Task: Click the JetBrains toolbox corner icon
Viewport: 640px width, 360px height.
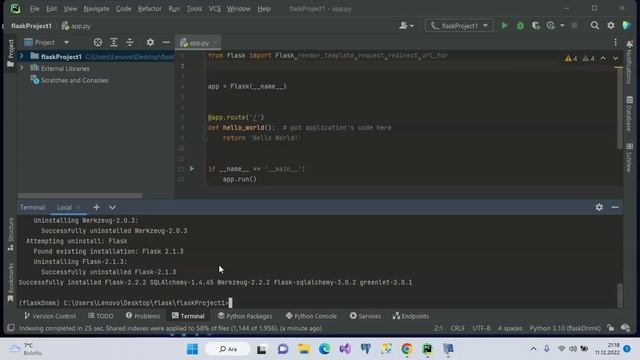Action: pos(627,26)
